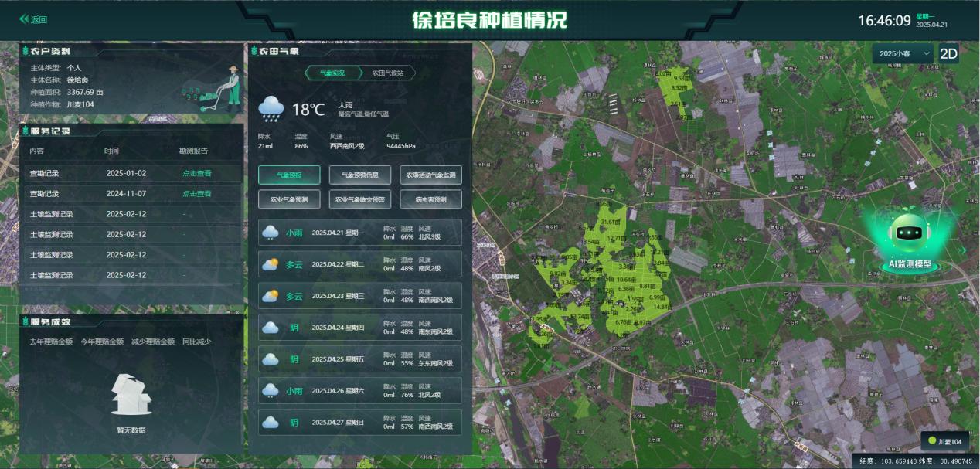Image resolution: width=980 pixels, height=469 pixels.
Task: Open 气象预警信息 section
Action: [x=360, y=175]
